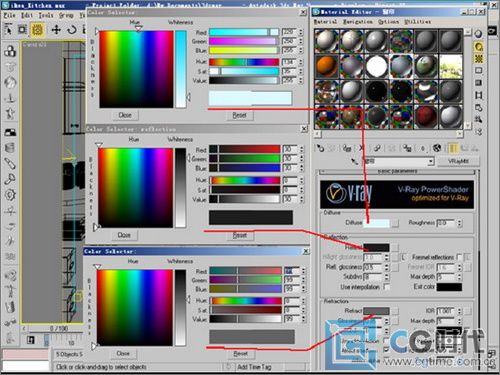The width and height of the screenshot is (500, 375).
Task: Click the Select Object arrow tool
Action: [8, 29]
